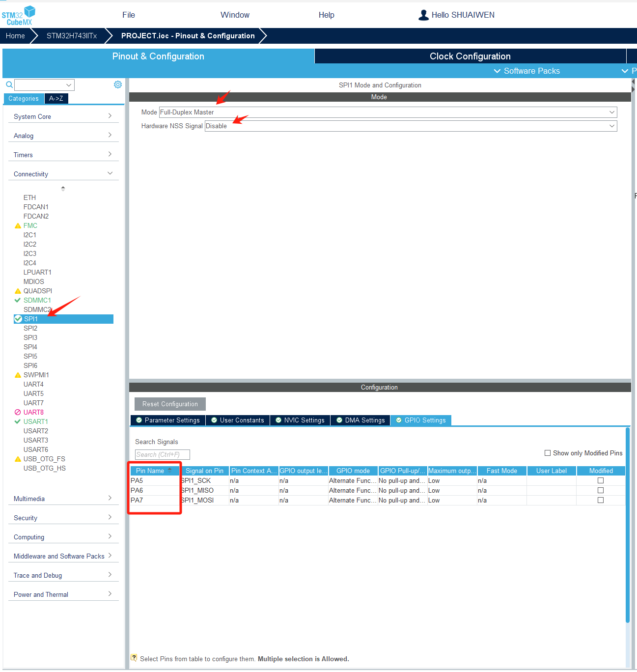Expand the Timers category
Screen dimensions: 637x672
pyautogui.click(x=63, y=155)
